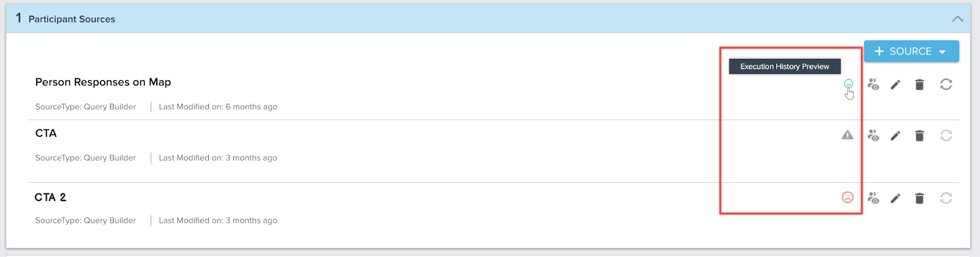The image size is (980, 257).
Task: Delete the Person Responses on Map source
Action: click(x=919, y=85)
